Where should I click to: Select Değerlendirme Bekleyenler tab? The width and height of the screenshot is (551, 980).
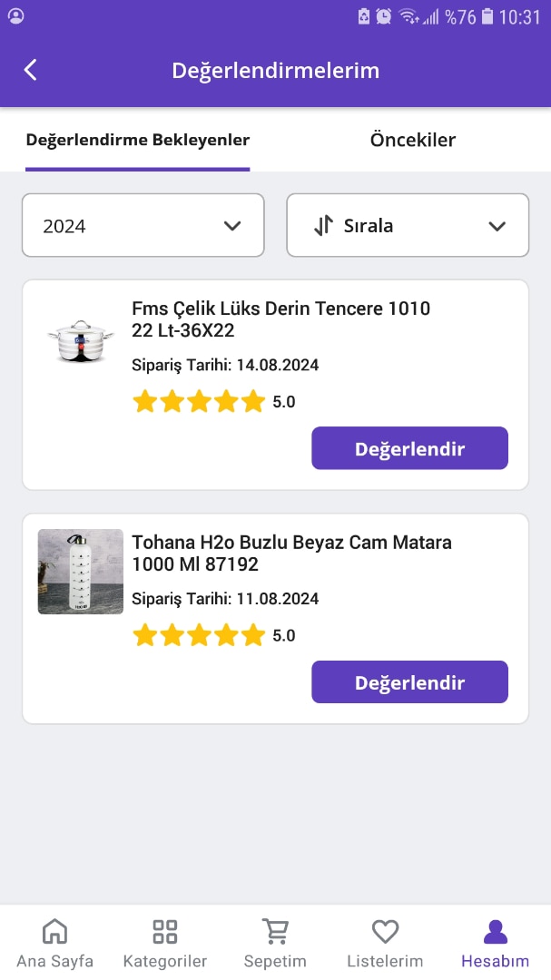[x=138, y=140]
